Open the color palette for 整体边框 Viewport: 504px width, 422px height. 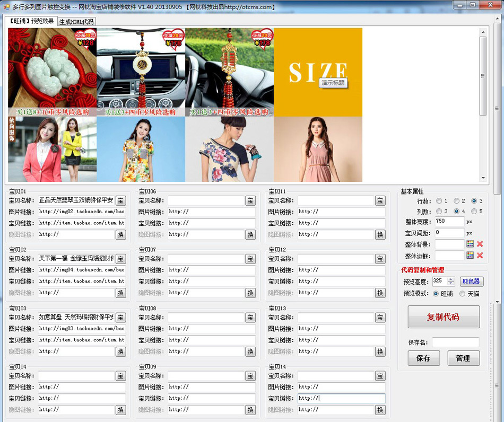pos(471,256)
